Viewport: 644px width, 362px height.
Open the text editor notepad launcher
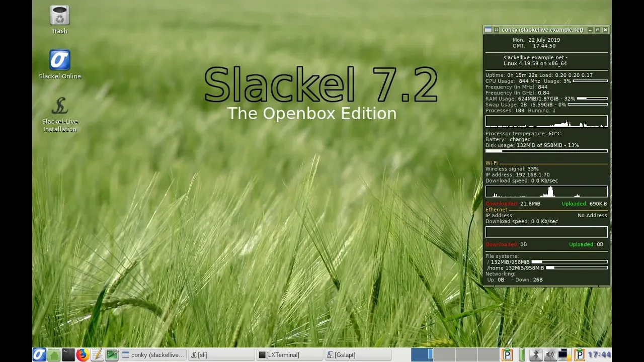click(97, 355)
